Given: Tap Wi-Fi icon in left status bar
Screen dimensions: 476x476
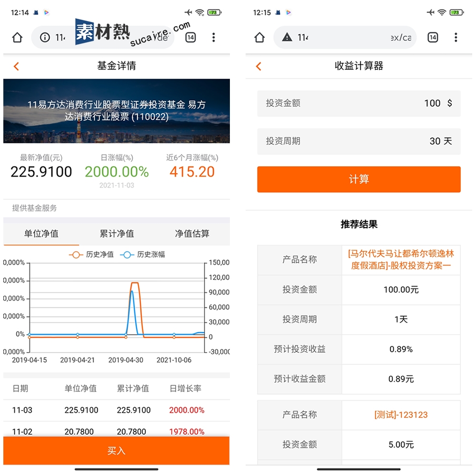Looking at the screenshot, I should [200, 12].
